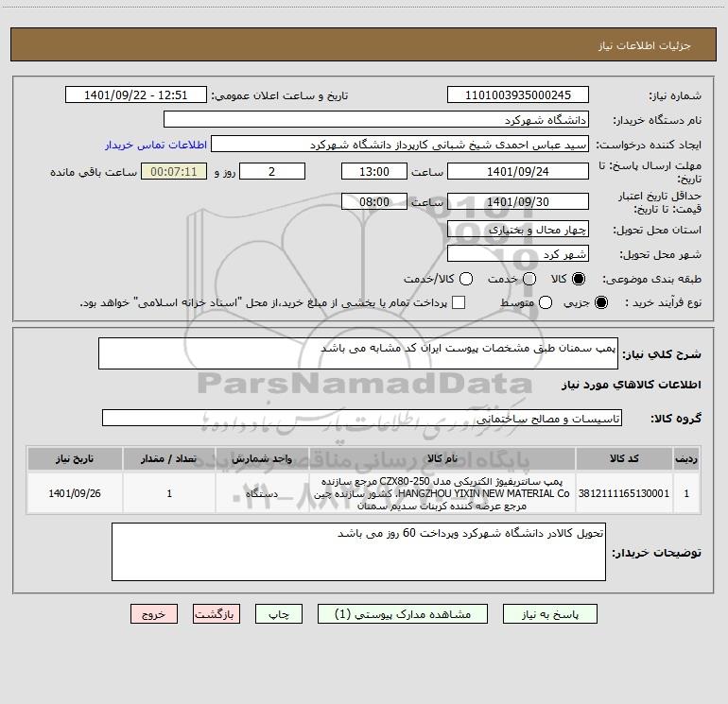
Task: Click the چاپ print button
Action: 279,614
